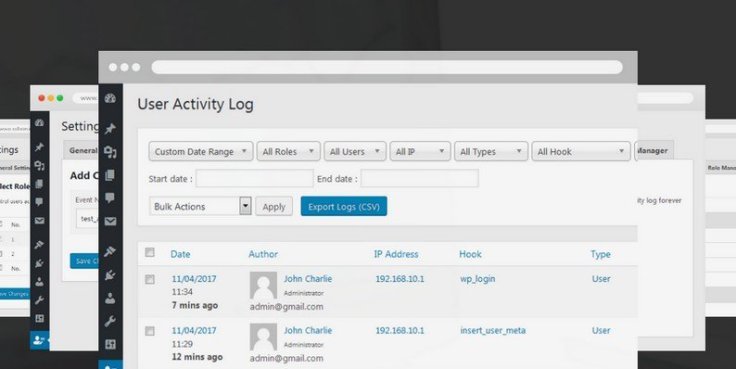736x369 pixels.
Task: Open the All IP dropdown
Action: pyautogui.click(x=420, y=152)
